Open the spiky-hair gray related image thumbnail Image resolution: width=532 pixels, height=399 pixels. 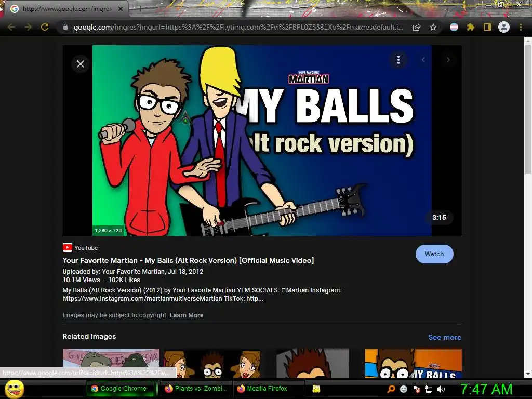coord(312,363)
